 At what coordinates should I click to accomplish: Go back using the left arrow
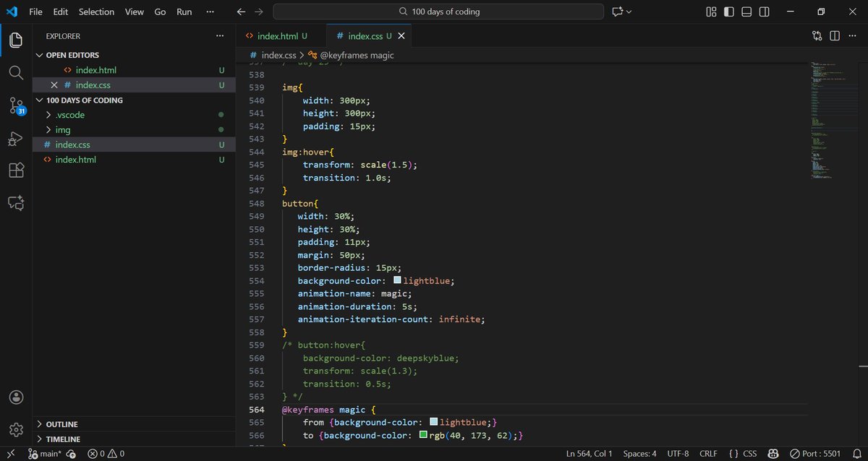[242, 12]
